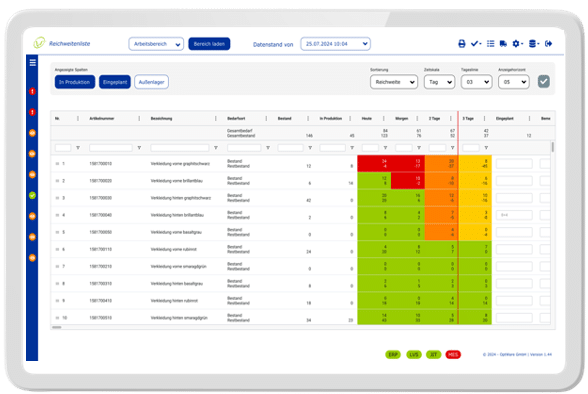Click the Artikelnummer filter input field

click(x=111, y=148)
